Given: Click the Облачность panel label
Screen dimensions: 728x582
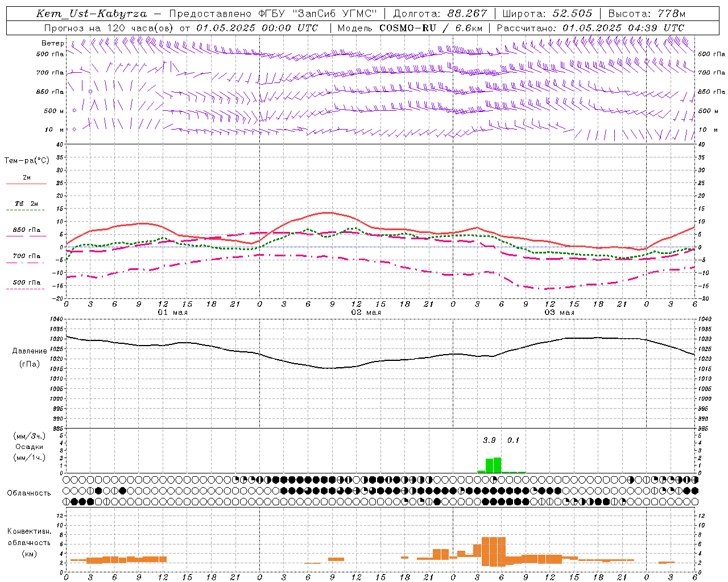Looking at the screenshot, I should (29, 493).
